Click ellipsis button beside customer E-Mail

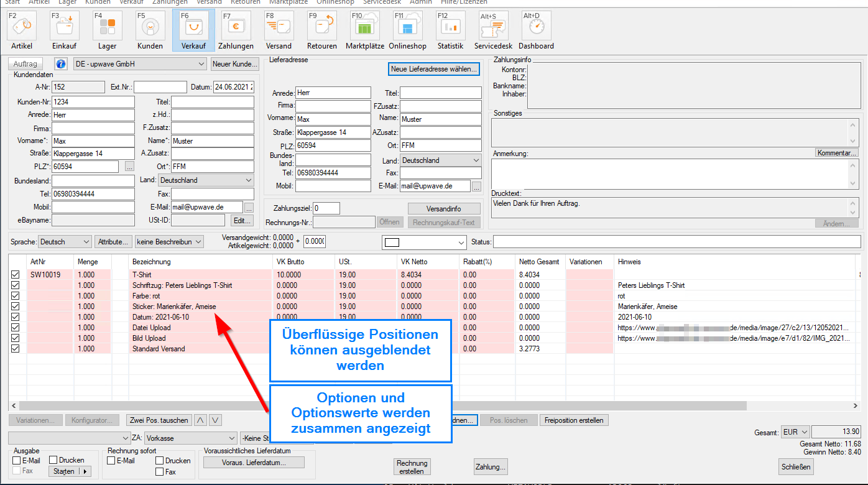(249, 207)
